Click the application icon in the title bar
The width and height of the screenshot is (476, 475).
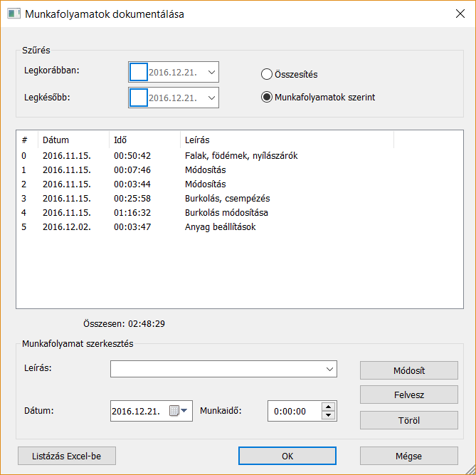(x=14, y=14)
